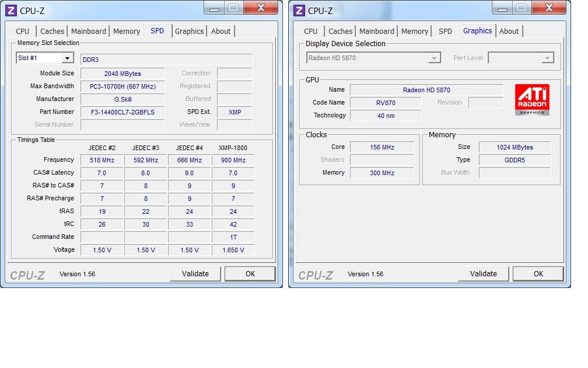This screenshot has height=368, width=588.
Task: Click memory clock value 300 MHz
Action: pos(381,173)
